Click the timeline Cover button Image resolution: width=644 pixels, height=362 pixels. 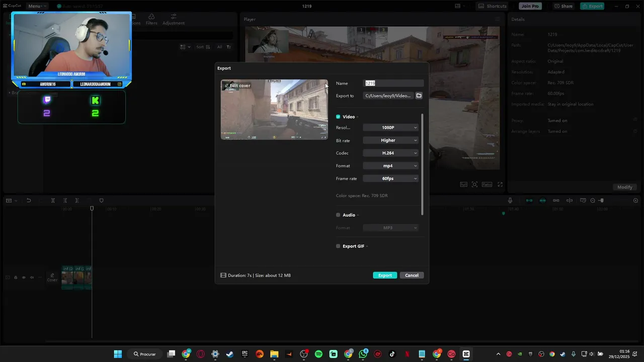52,278
